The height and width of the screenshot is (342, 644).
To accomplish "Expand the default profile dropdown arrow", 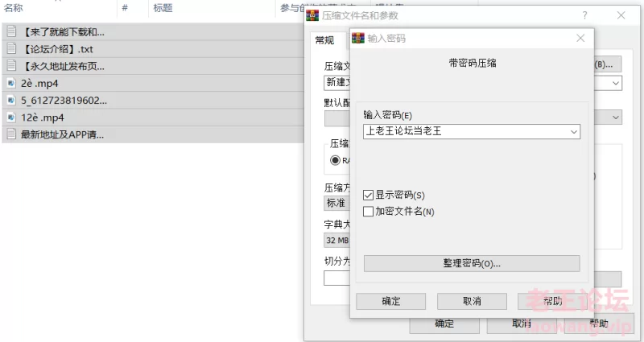I will point(616,117).
